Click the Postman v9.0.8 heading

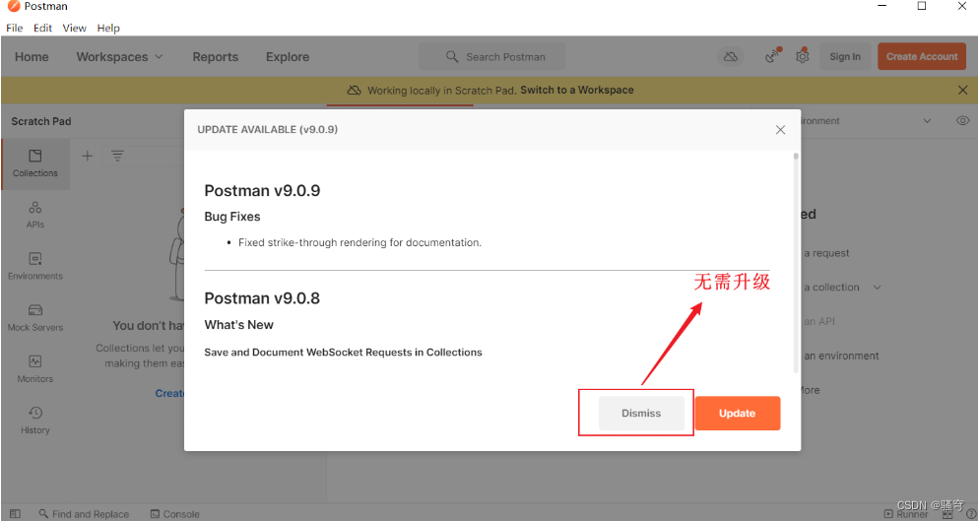262,298
